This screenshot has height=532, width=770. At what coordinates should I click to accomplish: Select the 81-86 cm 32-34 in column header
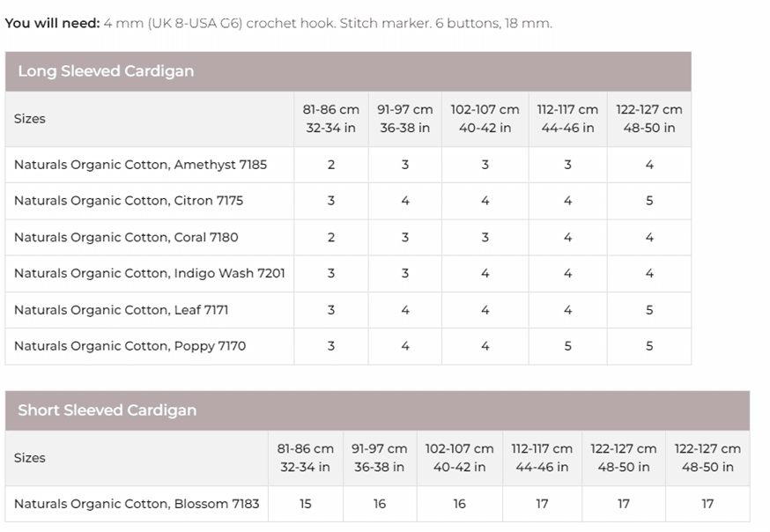coord(330,119)
